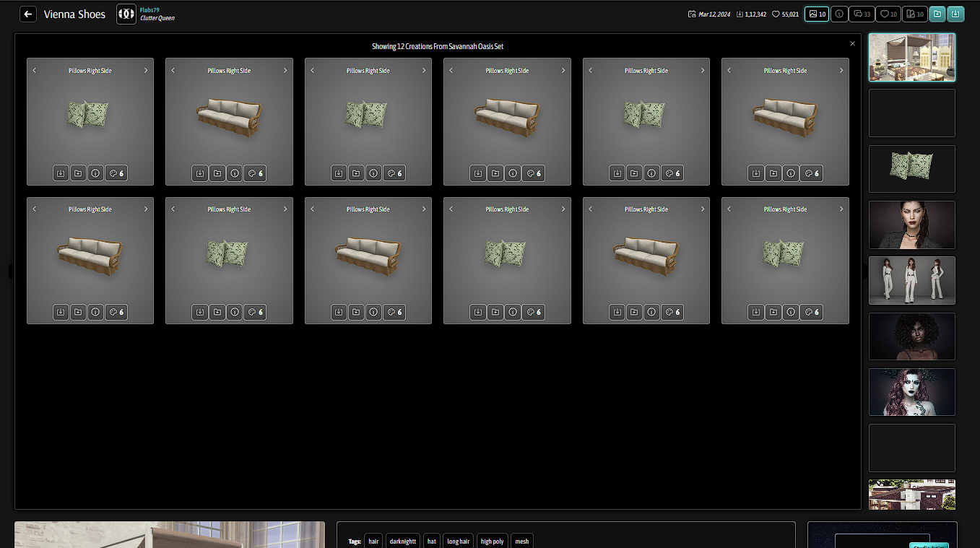Select the living room thumbnail in right sidebar
Viewport: 980px width, 548px height.
(x=911, y=57)
